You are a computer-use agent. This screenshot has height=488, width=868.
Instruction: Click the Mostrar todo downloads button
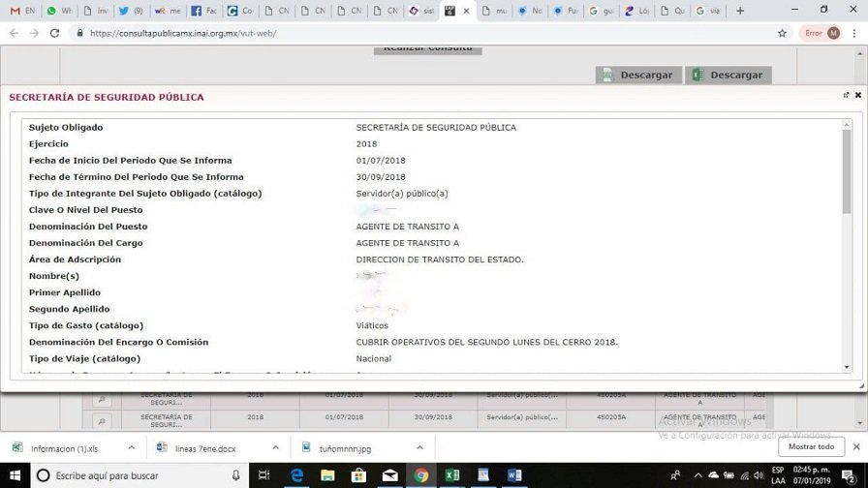tap(811, 446)
